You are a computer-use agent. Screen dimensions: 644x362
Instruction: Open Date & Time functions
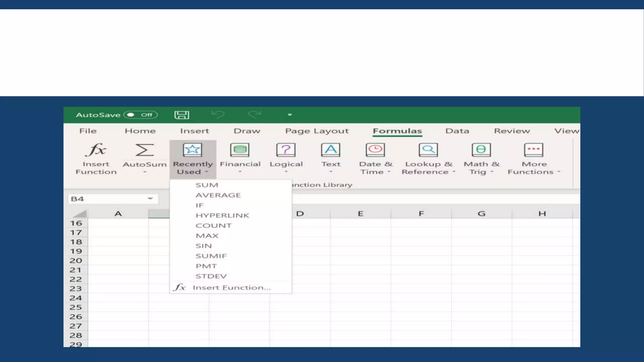pos(375,150)
